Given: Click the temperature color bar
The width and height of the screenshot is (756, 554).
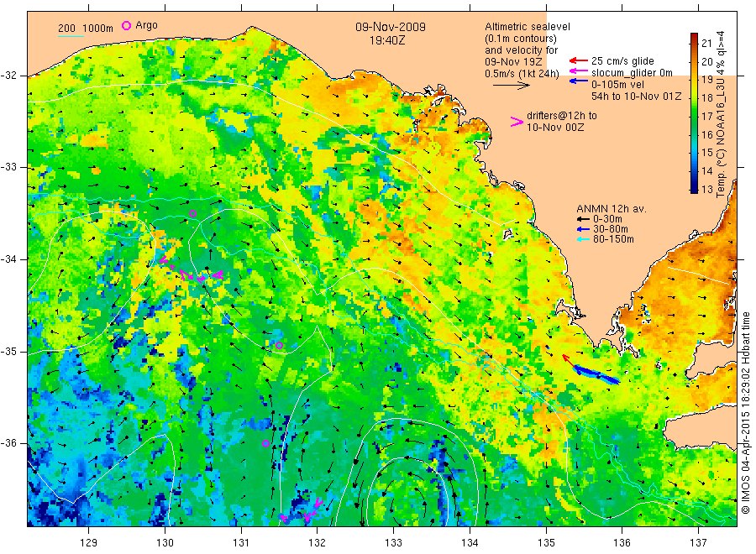Looking at the screenshot, I should 694,113.
